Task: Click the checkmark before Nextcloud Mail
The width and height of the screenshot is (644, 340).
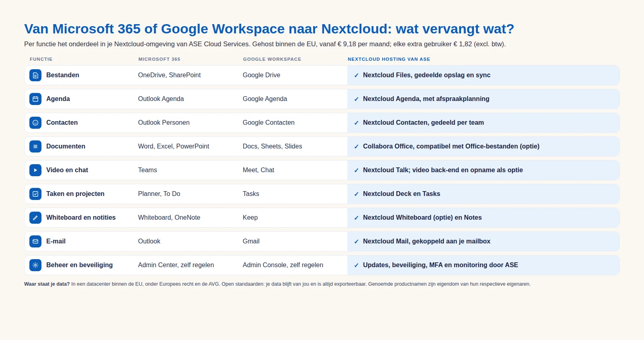Action: [x=356, y=241]
